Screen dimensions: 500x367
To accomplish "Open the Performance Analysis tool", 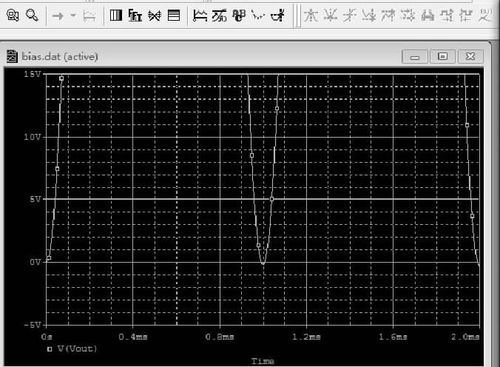I will 155,15.
